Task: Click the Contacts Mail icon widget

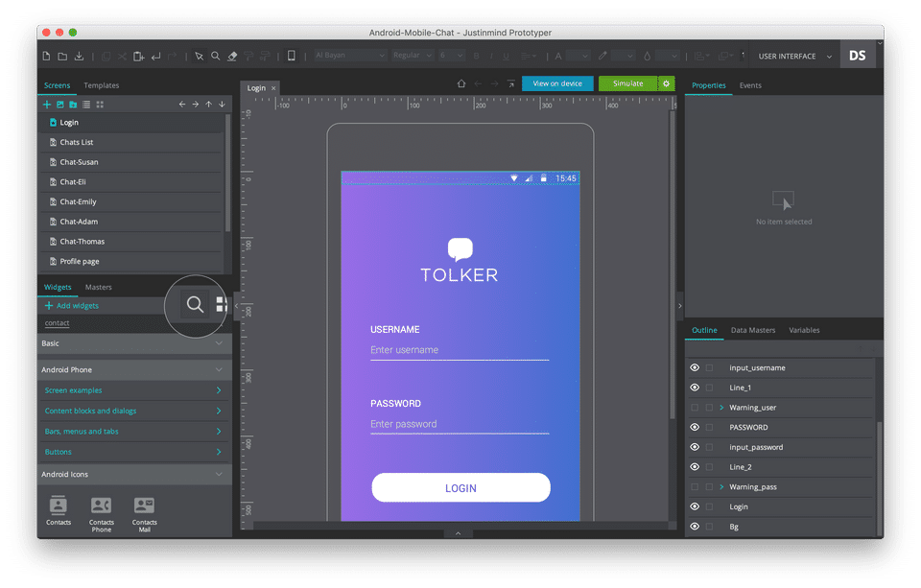Action: [x=145, y=514]
